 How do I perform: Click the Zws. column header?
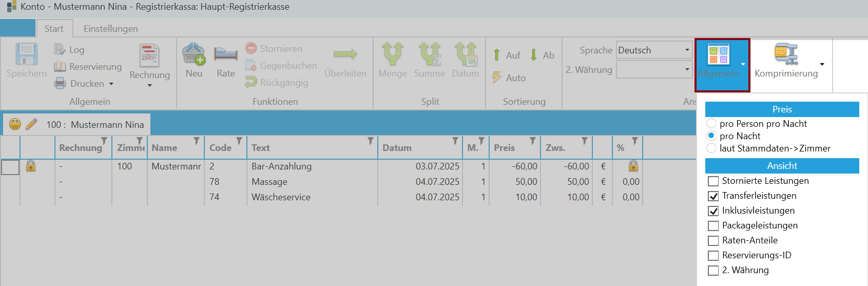pyautogui.click(x=566, y=147)
